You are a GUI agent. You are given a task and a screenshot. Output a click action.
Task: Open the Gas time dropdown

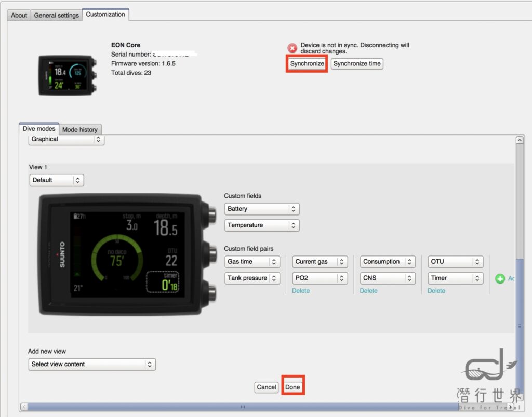[x=252, y=262]
